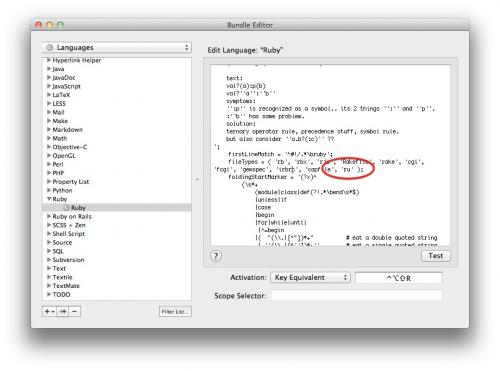This screenshot has height=371, width=500.
Task: Select the SCSS + Zen bundle
Action: pos(117,225)
